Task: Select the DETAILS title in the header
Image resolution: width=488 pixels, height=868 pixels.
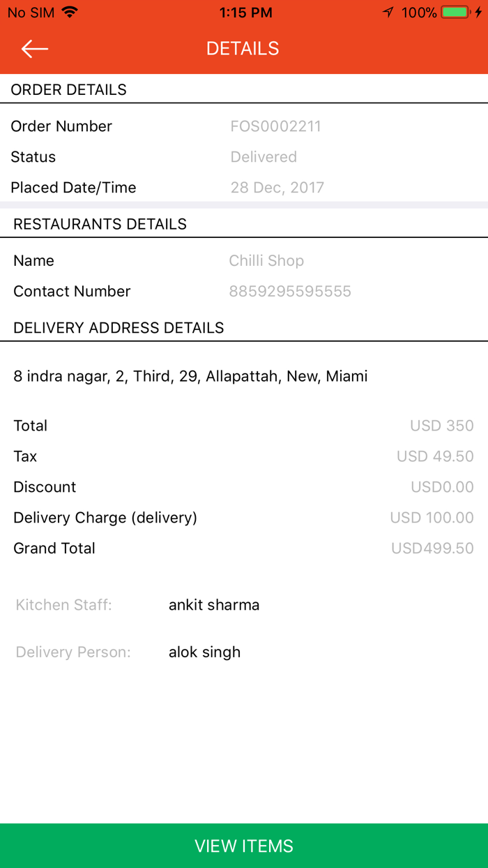Action: [x=243, y=48]
